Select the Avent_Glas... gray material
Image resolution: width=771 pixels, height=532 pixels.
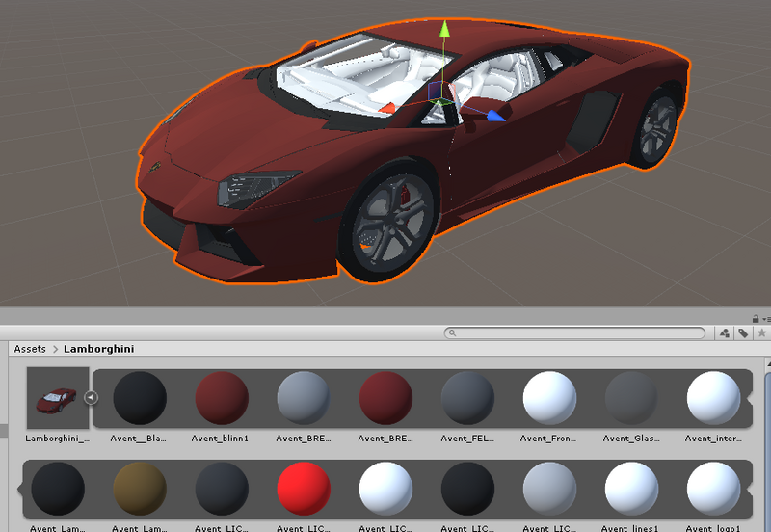(631, 398)
